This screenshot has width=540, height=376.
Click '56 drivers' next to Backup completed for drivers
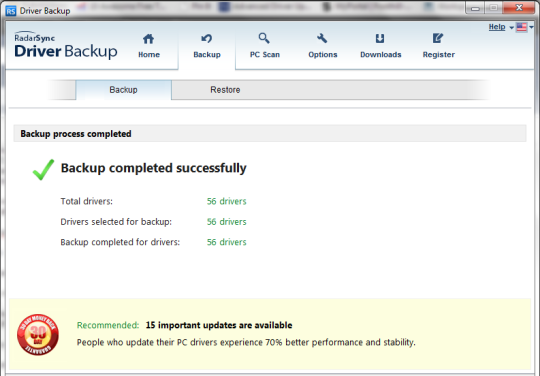point(227,242)
